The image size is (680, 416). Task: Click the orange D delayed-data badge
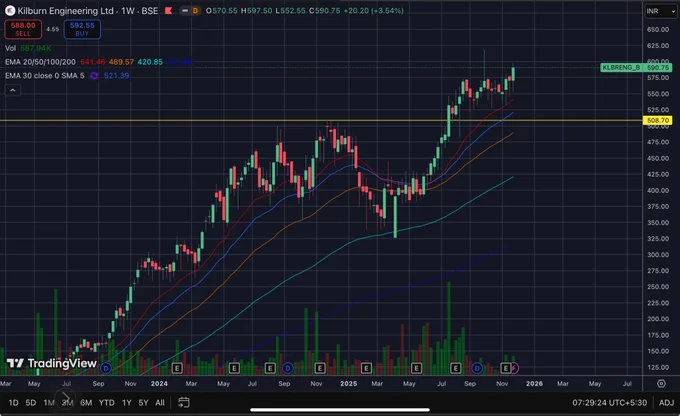point(195,11)
